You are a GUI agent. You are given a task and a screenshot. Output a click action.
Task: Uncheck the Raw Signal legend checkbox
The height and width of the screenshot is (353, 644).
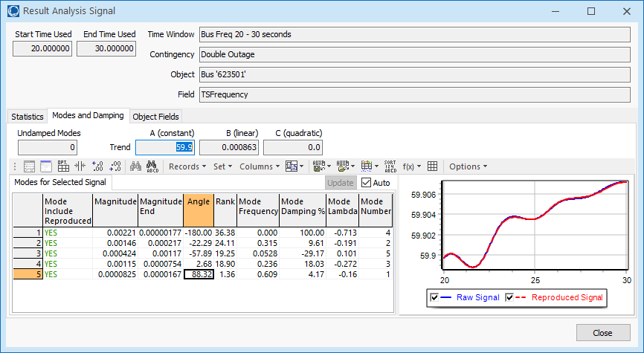435,298
